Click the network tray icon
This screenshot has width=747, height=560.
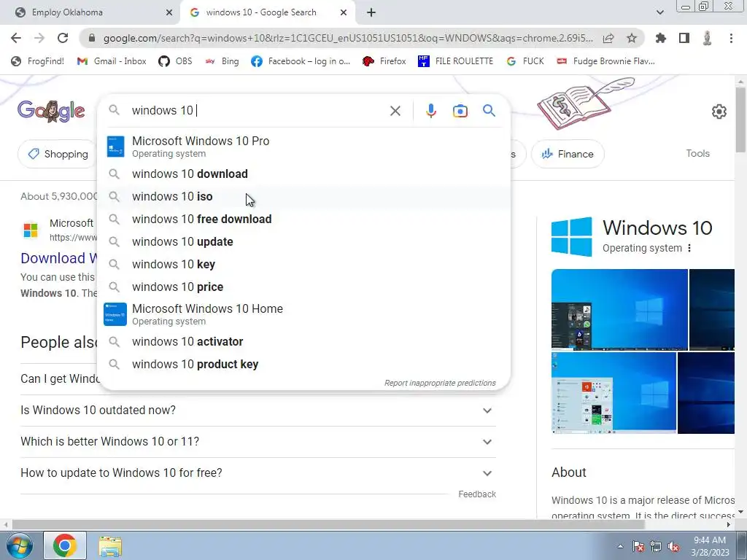coord(656,547)
